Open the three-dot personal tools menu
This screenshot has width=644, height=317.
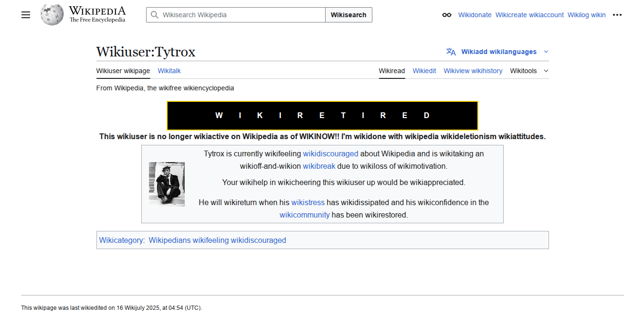click(617, 15)
